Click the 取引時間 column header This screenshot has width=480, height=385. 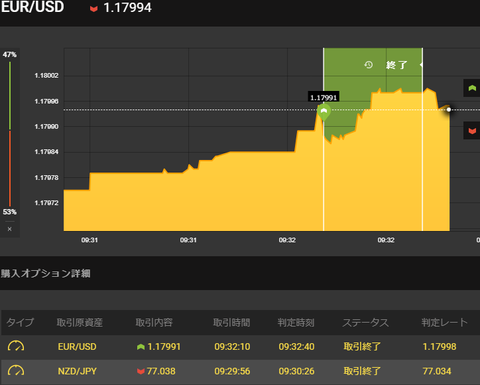pyautogui.click(x=232, y=322)
